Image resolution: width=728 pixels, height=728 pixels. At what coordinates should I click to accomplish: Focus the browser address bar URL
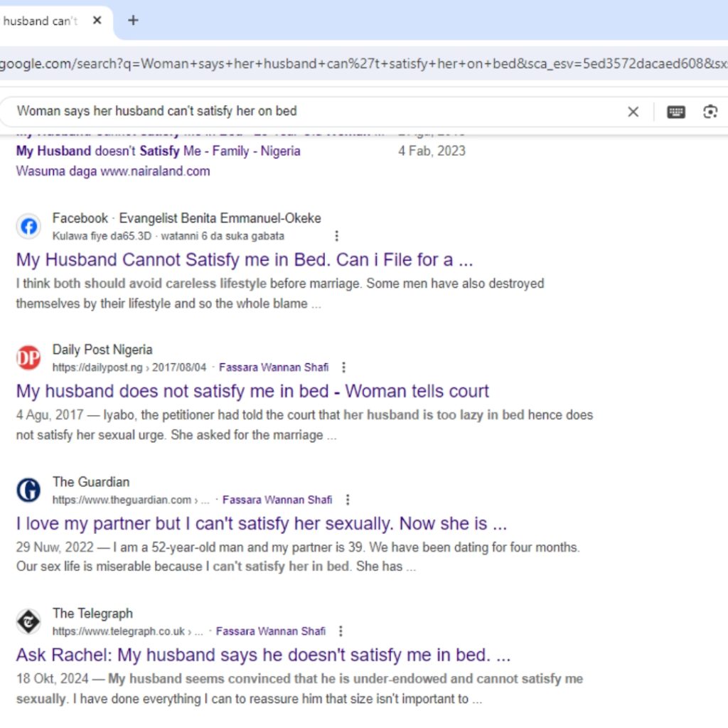coord(364,63)
